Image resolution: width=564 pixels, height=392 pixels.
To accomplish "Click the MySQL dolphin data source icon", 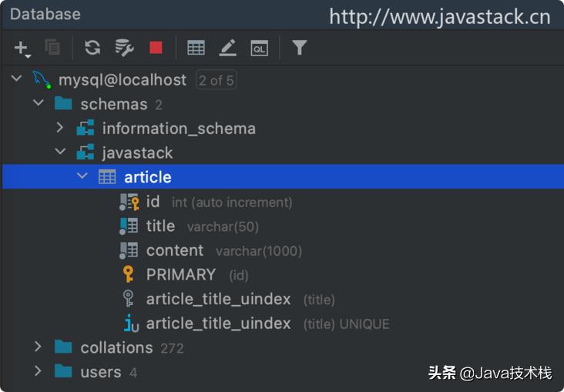I will point(42,79).
